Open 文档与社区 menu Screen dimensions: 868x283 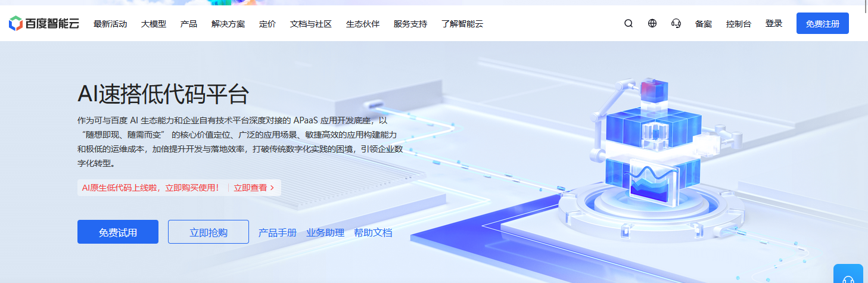click(x=311, y=24)
